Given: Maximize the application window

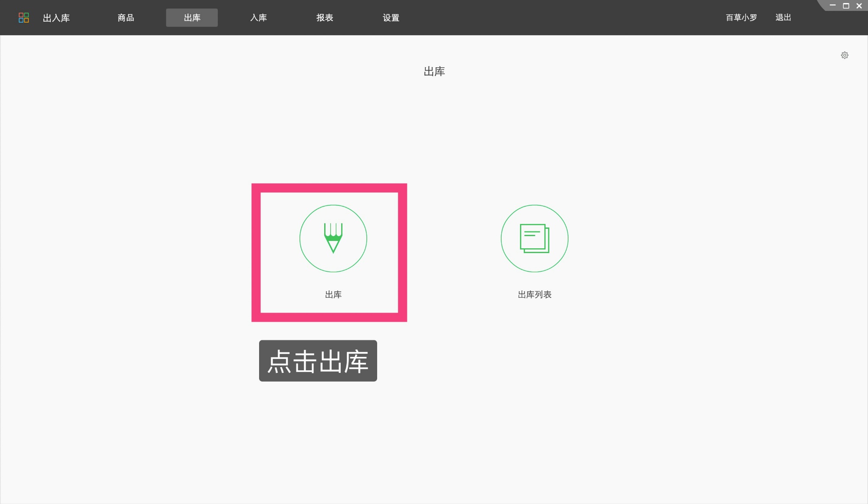Looking at the screenshot, I should click(x=845, y=6).
